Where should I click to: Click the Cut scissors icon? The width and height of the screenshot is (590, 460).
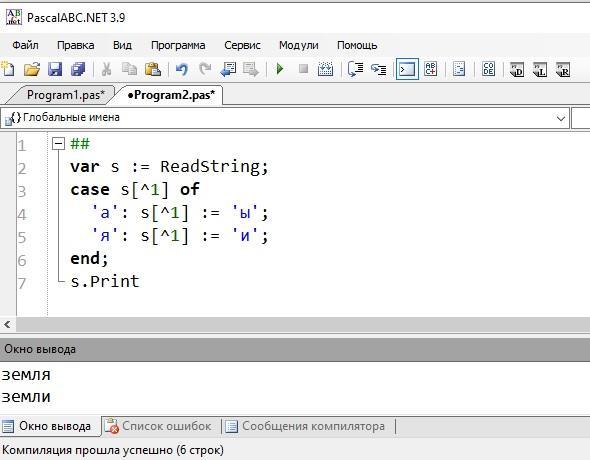pos(106,69)
